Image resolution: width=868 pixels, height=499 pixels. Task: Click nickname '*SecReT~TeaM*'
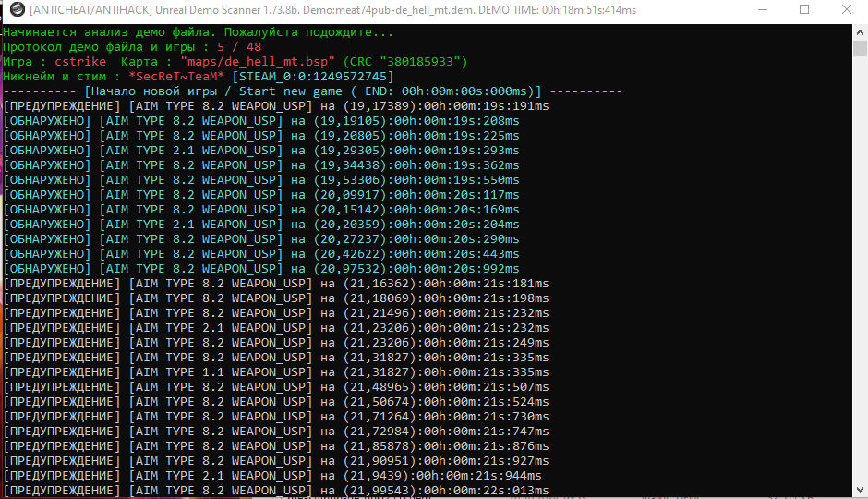176,77
